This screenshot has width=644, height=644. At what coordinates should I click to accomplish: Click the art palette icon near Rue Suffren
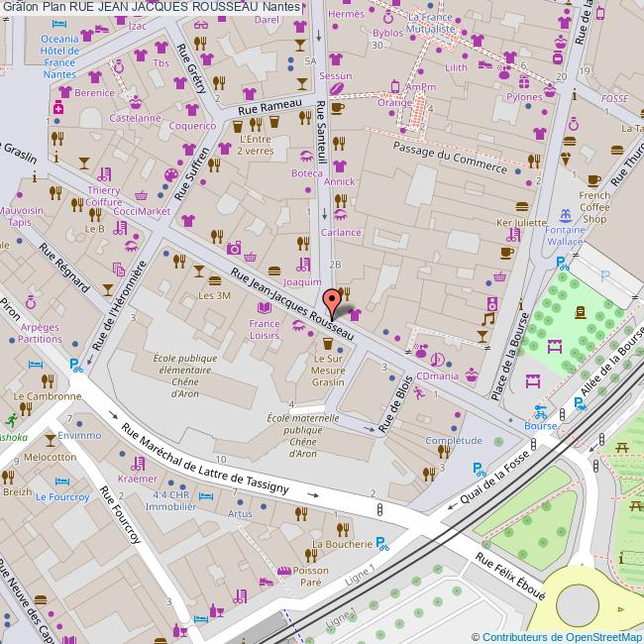point(171,175)
